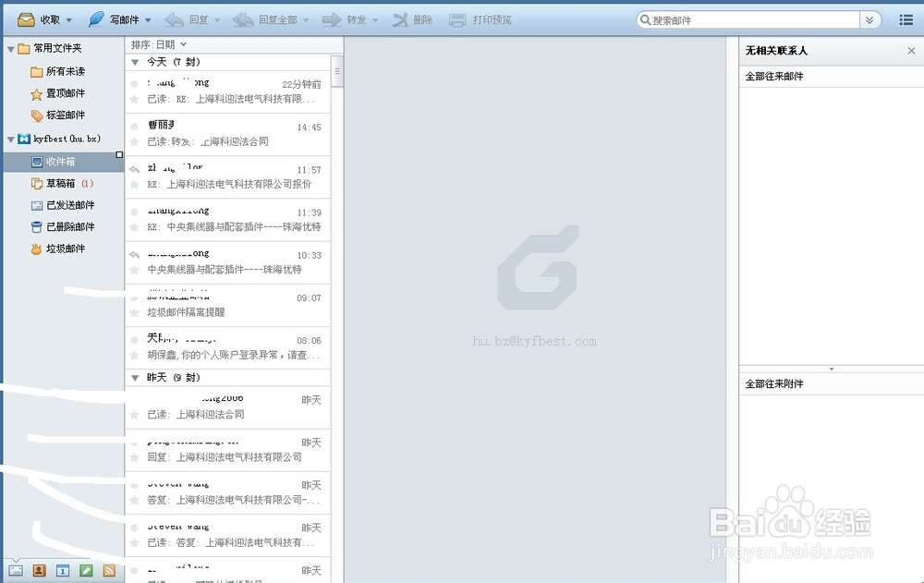This screenshot has height=583, width=924.
Task: Star the 11:57 公司报价 email
Action: [x=134, y=185]
